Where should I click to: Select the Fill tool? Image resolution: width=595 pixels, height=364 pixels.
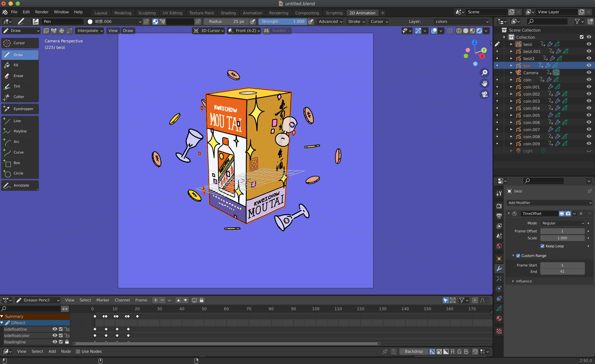click(x=20, y=65)
